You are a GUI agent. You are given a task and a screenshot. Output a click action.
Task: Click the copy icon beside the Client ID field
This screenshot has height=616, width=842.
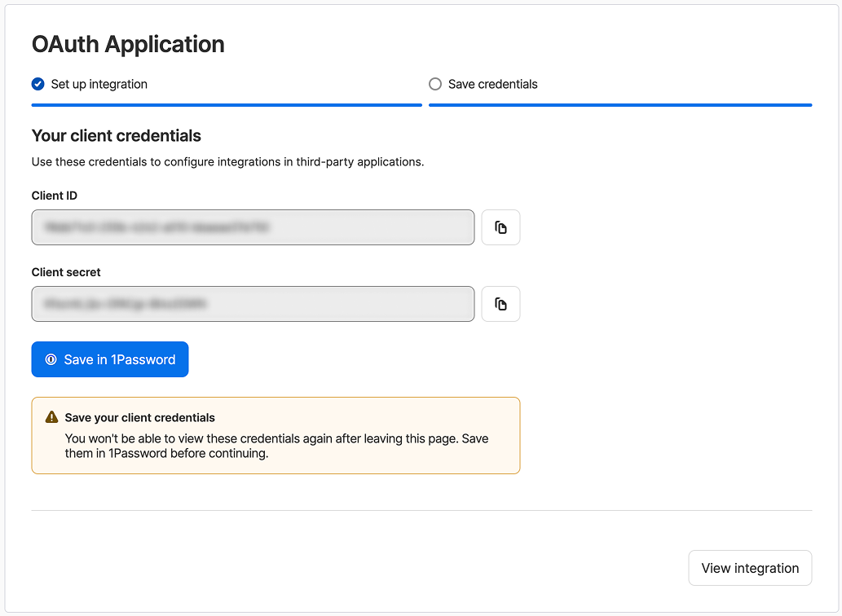[500, 227]
